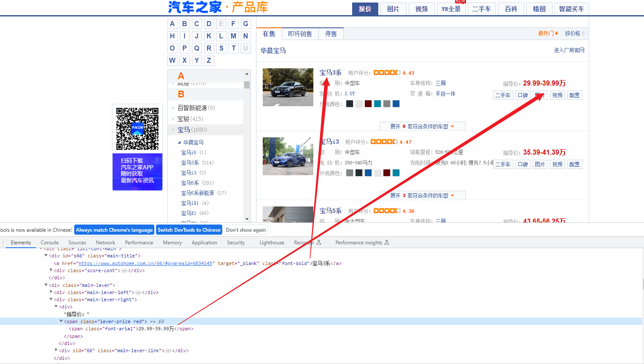Viewport: 644px width, 364px height.
Task: Open the DevTools Console tab
Action: point(50,243)
